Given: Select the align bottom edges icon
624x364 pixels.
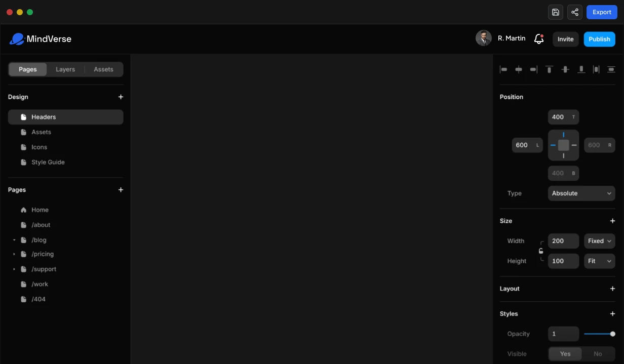Looking at the screenshot, I should (581, 69).
